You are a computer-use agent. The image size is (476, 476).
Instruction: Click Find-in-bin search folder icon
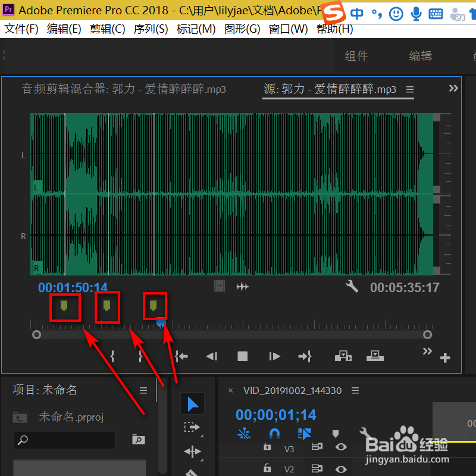tap(139, 439)
